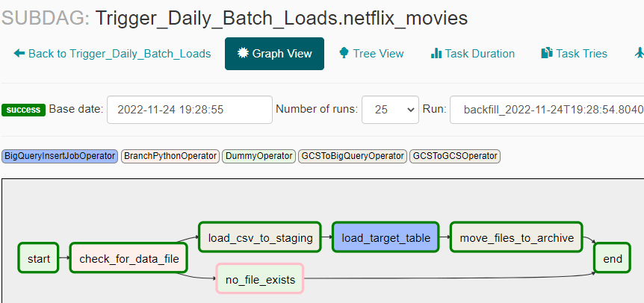Screen dimensions: 644x303
Task: Select the check_for_data_file task node
Action: pos(129,259)
